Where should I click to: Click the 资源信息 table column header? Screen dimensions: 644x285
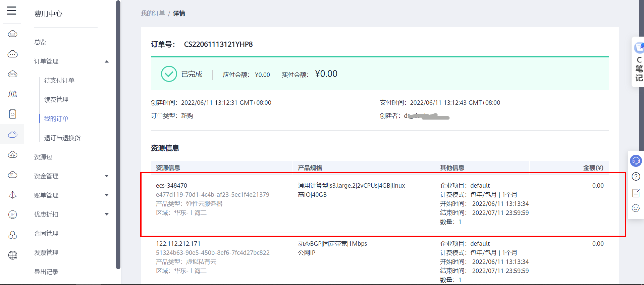point(168,168)
